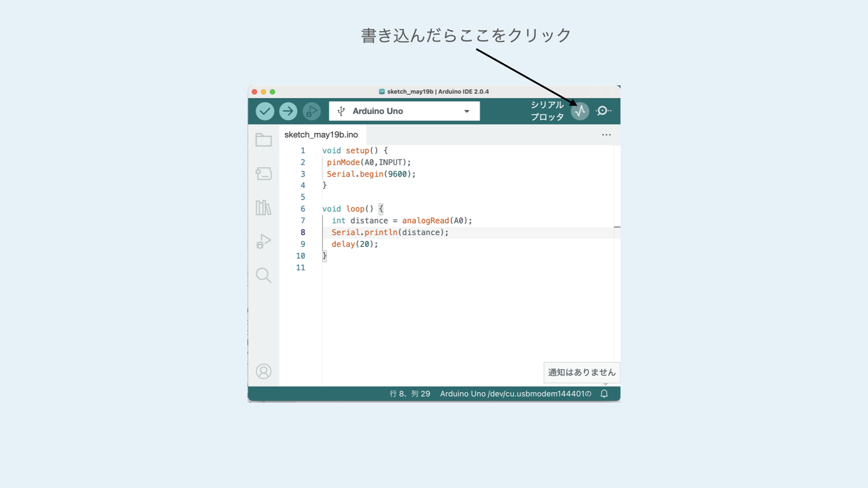Open the Boards Manager sidebar
The height and width of the screenshot is (488, 868).
click(x=264, y=174)
